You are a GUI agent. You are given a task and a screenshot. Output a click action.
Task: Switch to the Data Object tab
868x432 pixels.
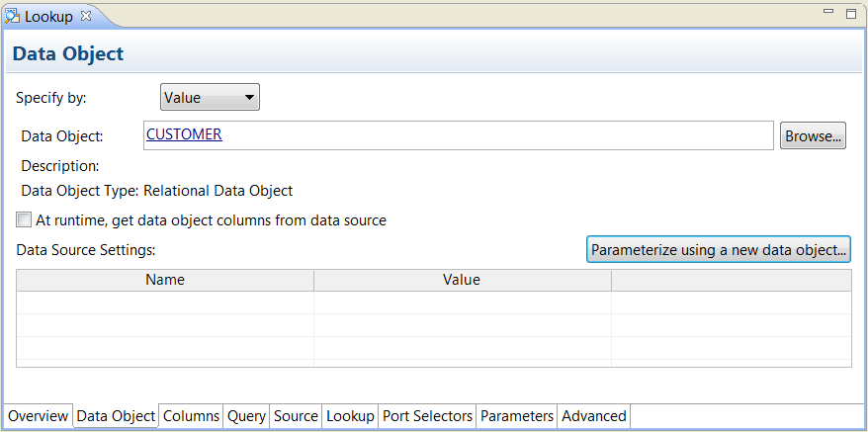click(x=116, y=416)
